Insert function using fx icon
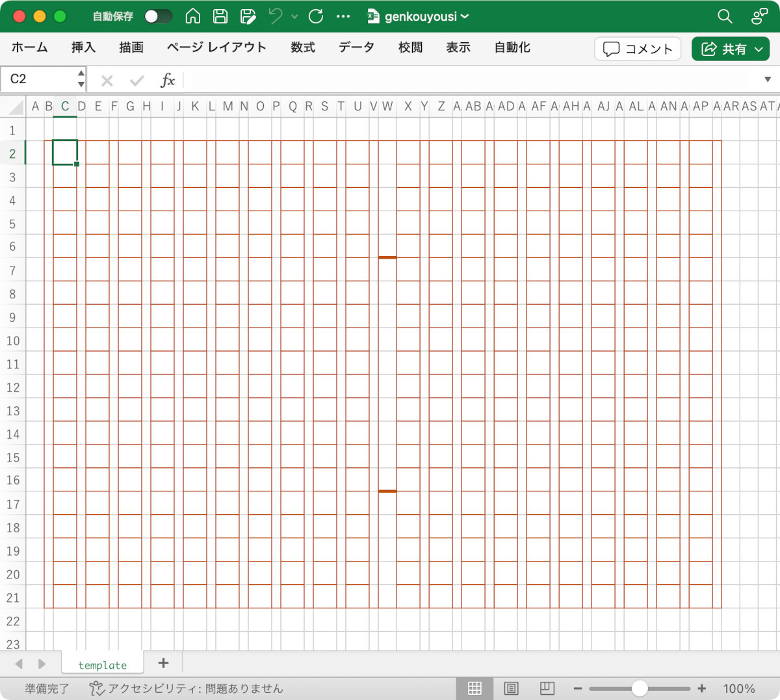This screenshot has height=700, width=780. [x=168, y=80]
